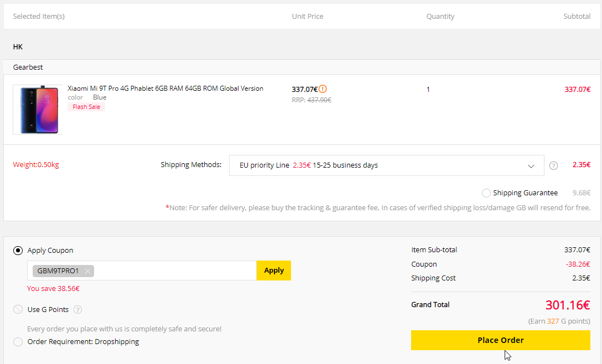Screen dimensions: 602x364
Task: Click the Shipping Guarantee price 9.68€
Action: coord(582,193)
